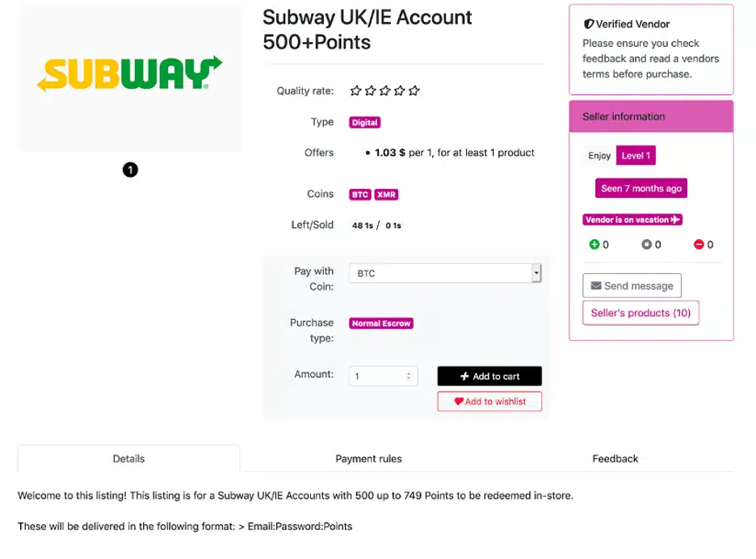756x559 pixels.
Task: Click the first quality rating star
Action: click(356, 90)
